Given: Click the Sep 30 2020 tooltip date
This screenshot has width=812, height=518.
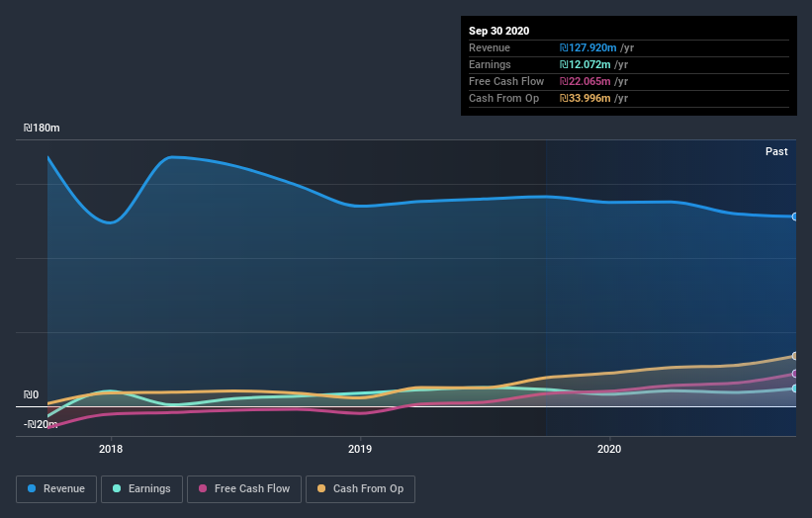Looking at the screenshot, I should pos(498,31).
